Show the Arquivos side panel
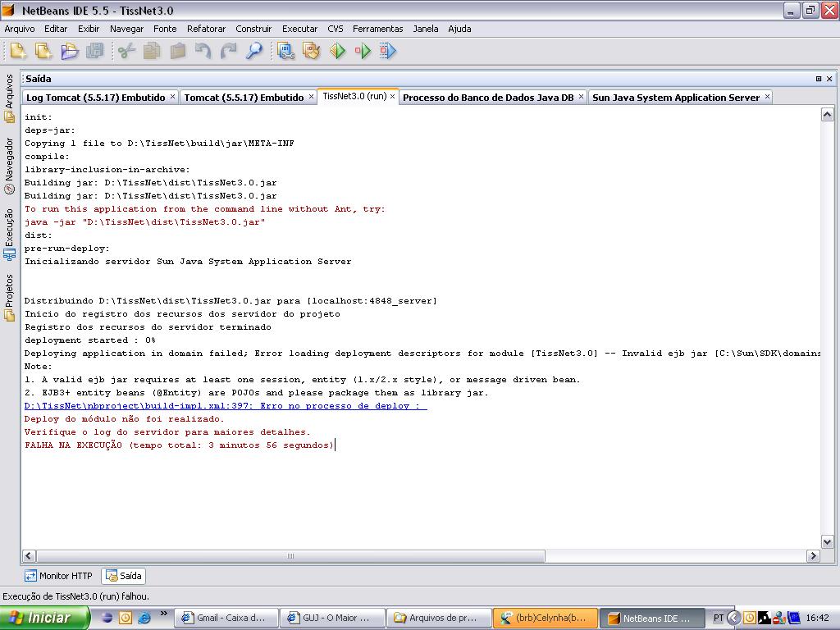Viewport: 840px width, 630px height. point(10,98)
